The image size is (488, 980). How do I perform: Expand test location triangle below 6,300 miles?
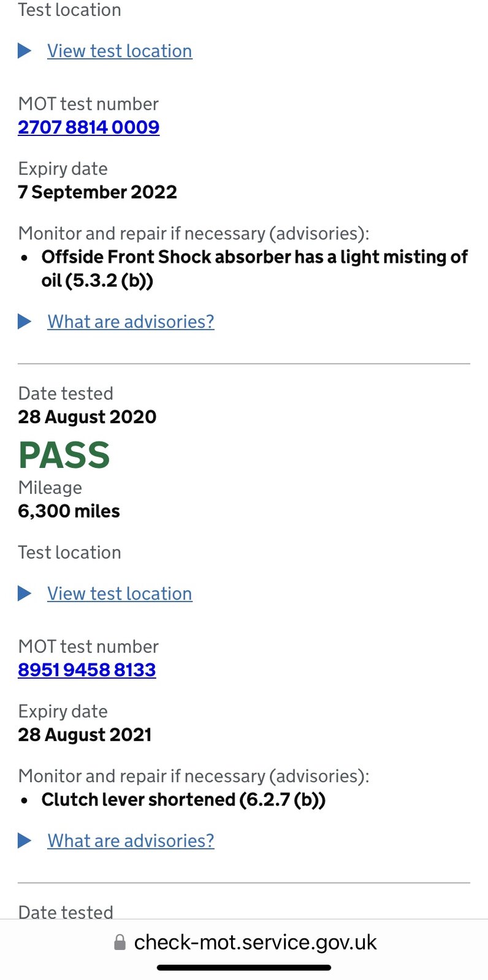(x=25, y=593)
